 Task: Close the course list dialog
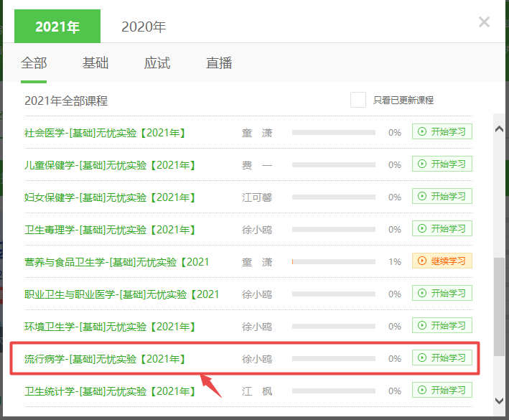(x=484, y=22)
